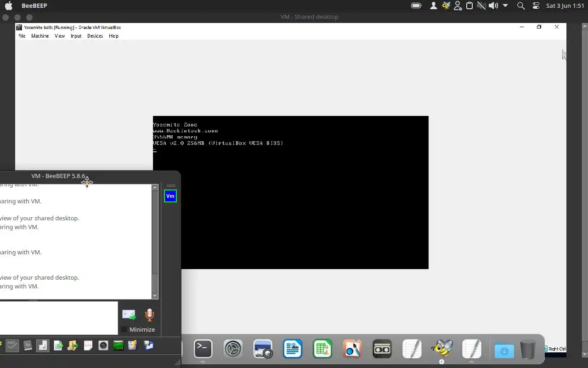Open the blue document writer app in dock
This screenshot has width=588, height=368.
pos(293,349)
